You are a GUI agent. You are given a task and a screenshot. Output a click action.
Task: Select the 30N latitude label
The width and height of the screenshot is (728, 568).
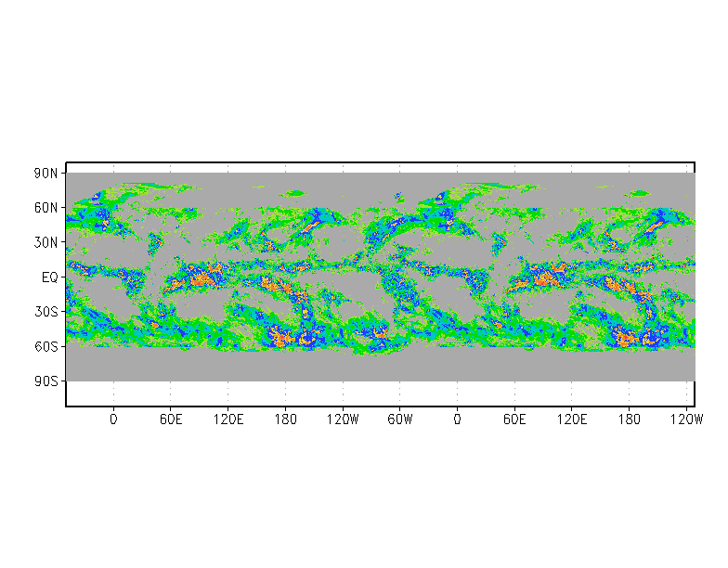click(46, 242)
